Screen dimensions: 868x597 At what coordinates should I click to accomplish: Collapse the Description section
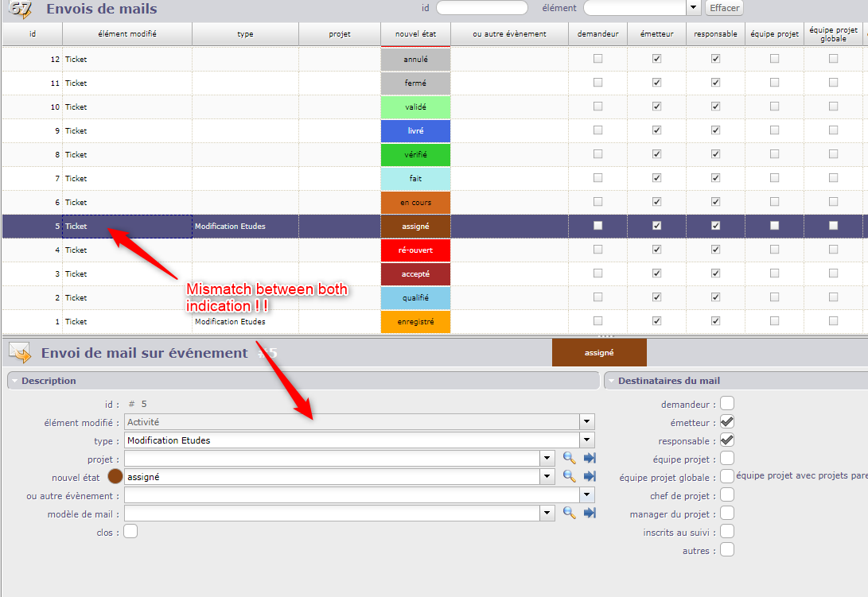tap(15, 381)
